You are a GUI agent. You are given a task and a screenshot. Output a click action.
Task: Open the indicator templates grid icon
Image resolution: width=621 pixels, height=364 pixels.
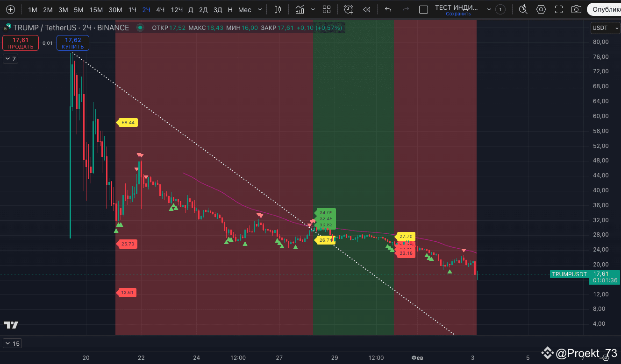(327, 9)
